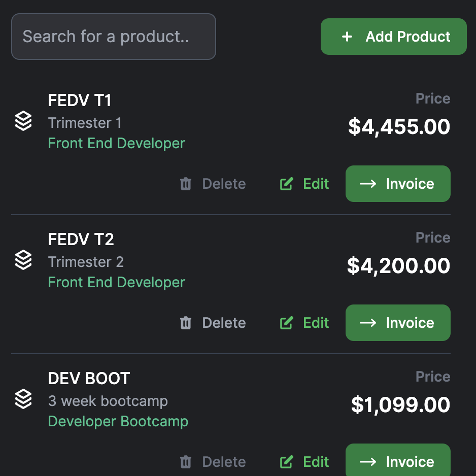Screen dimensions: 476x476
Task: Focus the Search for a product field
Action: (114, 37)
